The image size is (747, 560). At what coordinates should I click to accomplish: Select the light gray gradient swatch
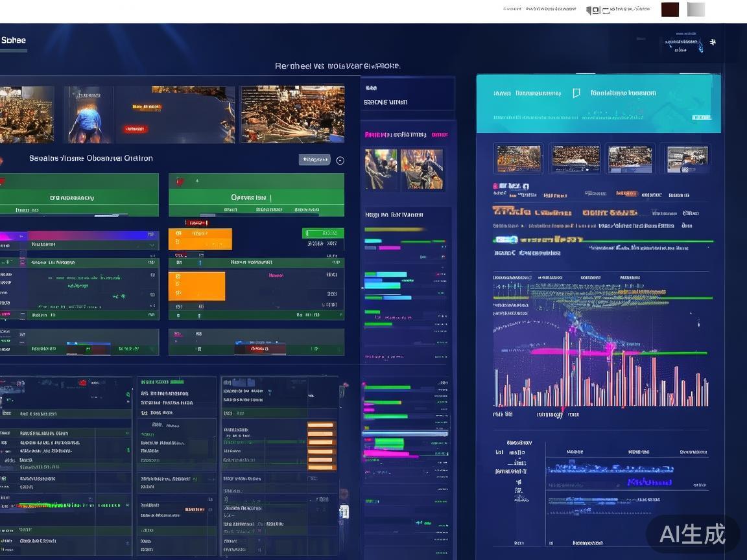[696, 10]
